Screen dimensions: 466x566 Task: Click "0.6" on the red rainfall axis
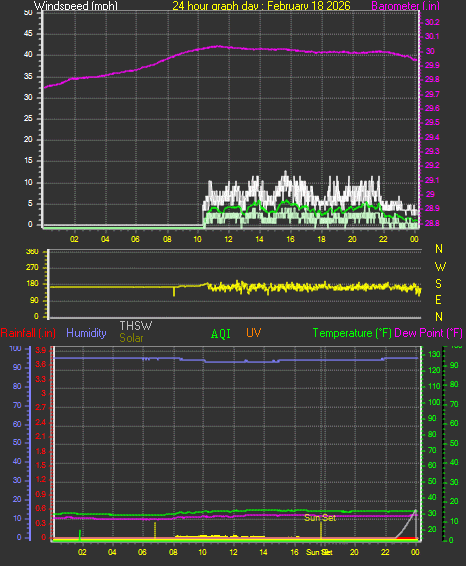41,508
